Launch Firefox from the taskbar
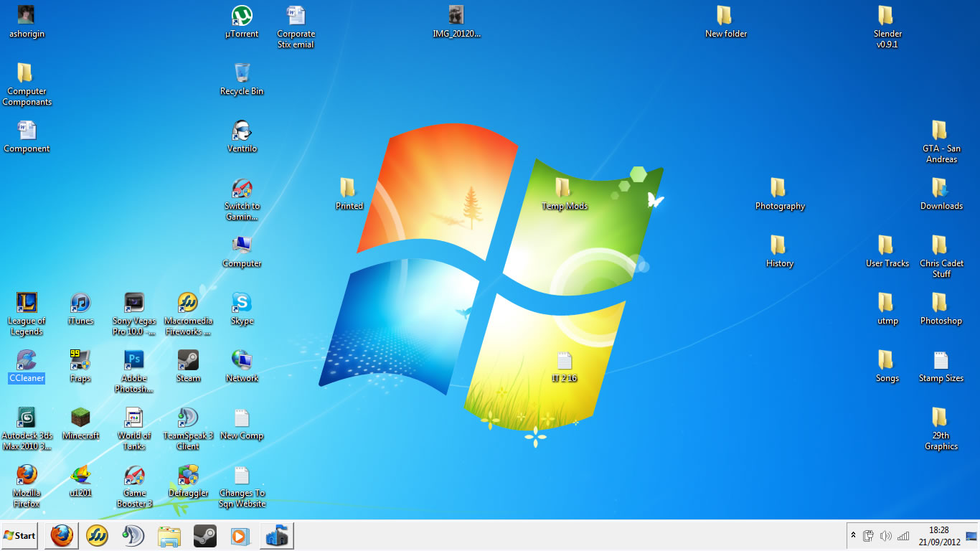Image resolution: width=980 pixels, height=551 pixels. point(61,535)
